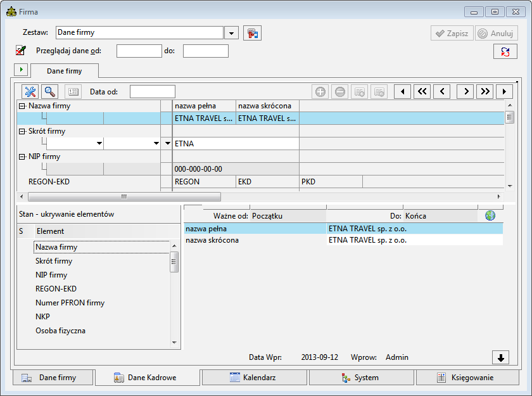Click the plus add record icon

(320, 92)
